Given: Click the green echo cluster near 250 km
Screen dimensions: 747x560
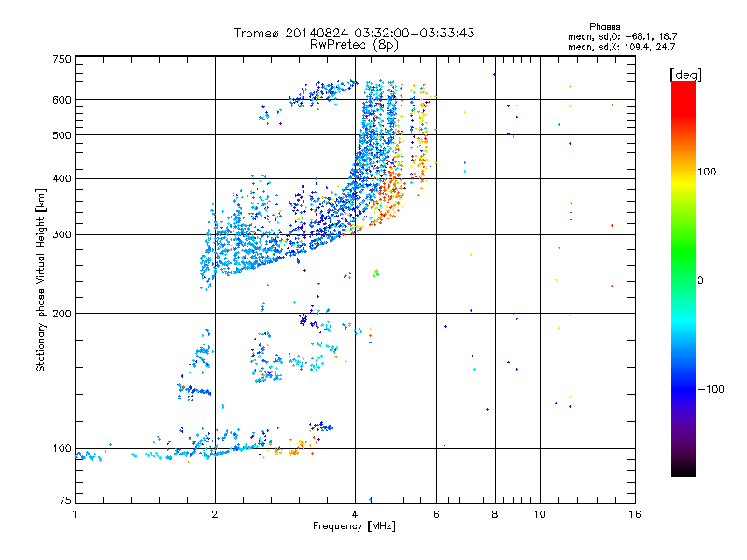Looking at the screenshot, I should click(376, 273).
